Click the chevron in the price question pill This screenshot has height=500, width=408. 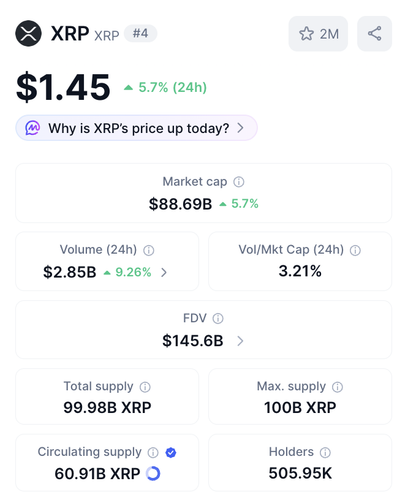coord(240,128)
